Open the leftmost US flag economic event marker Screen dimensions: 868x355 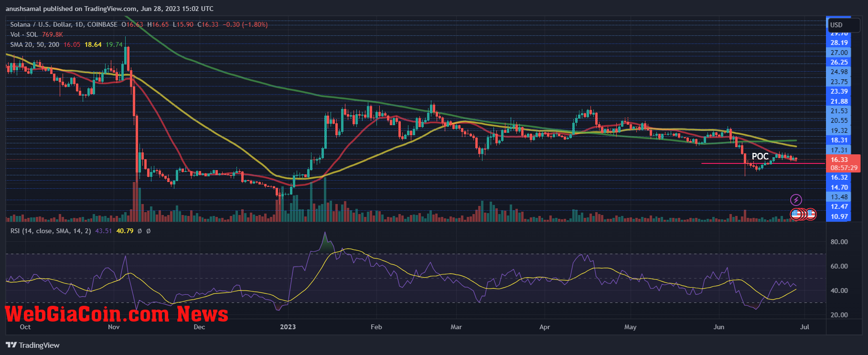(x=796, y=214)
